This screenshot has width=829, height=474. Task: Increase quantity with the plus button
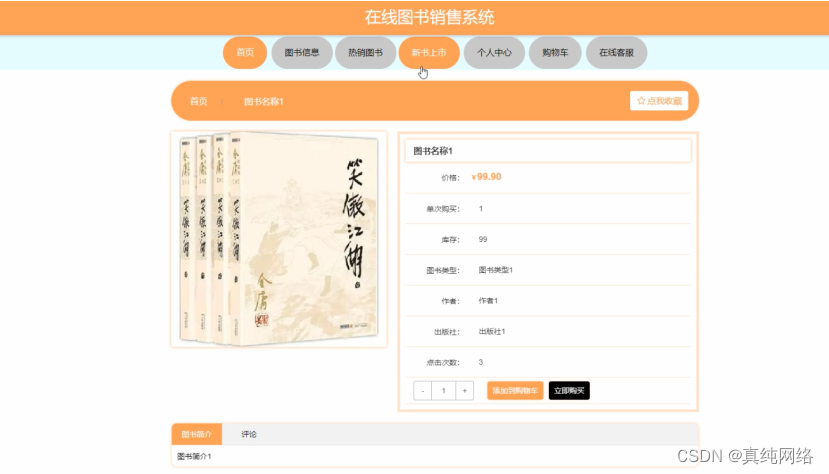click(464, 391)
